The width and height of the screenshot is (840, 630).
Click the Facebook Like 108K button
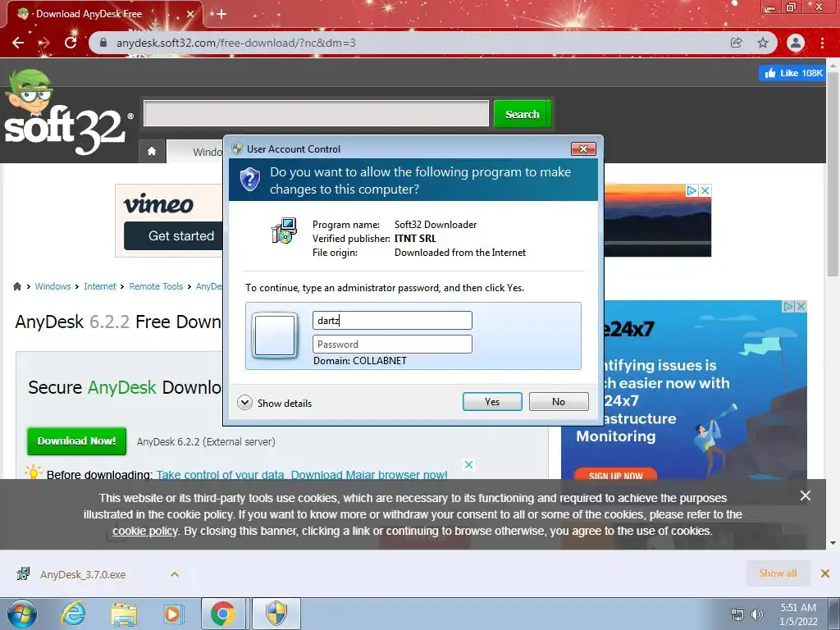(794, 73)
